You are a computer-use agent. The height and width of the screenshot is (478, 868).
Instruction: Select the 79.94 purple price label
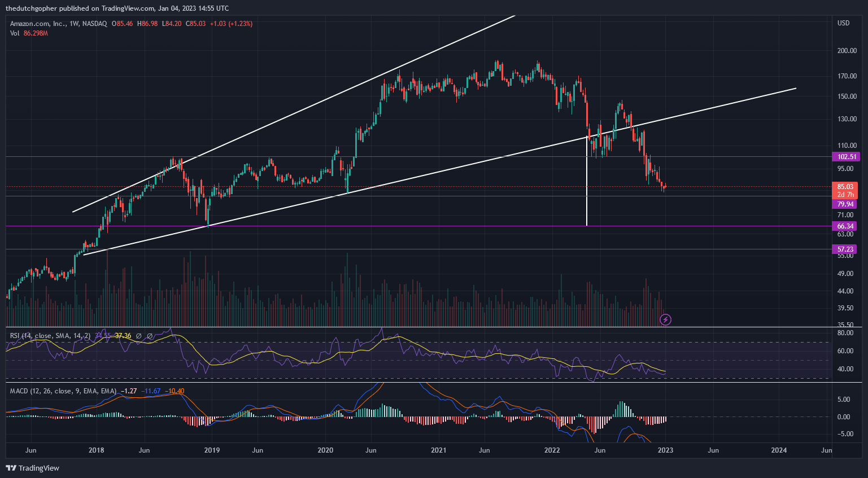click(845, 204)
